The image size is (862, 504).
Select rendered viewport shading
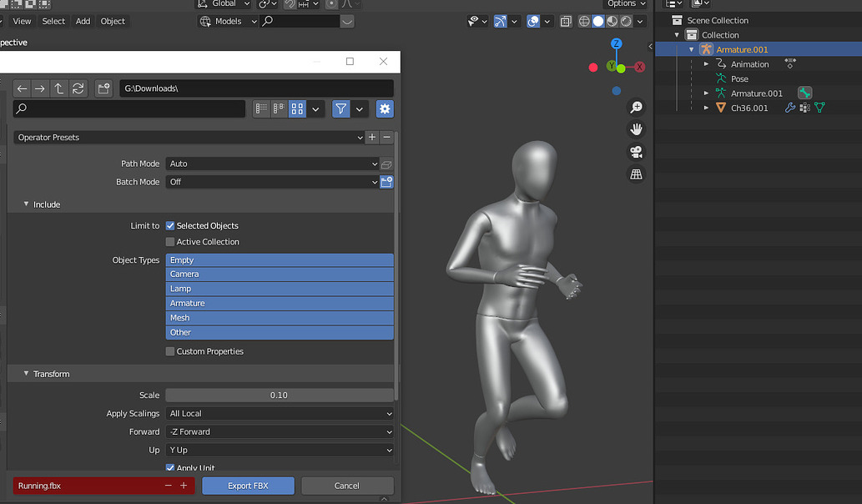[x=626, y=22]
